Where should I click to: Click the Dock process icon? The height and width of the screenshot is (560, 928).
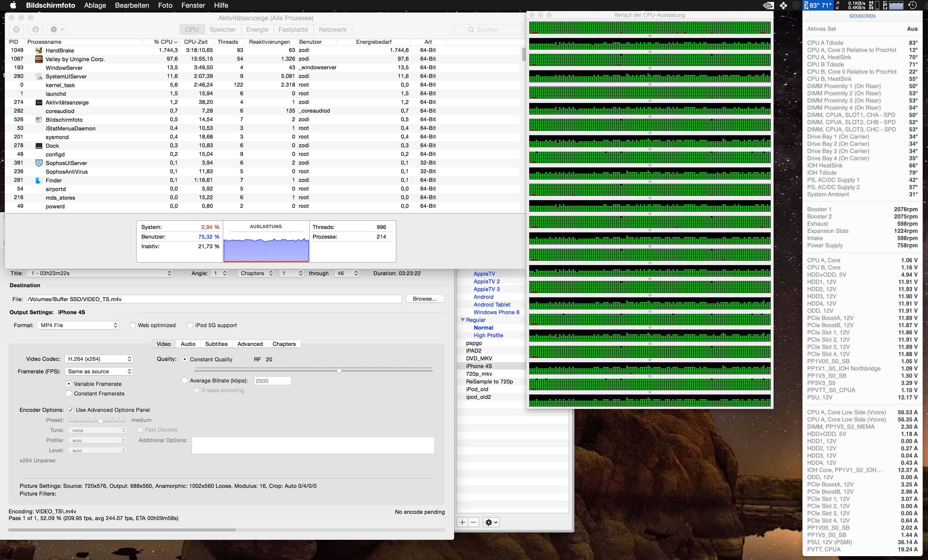point(38,145)
